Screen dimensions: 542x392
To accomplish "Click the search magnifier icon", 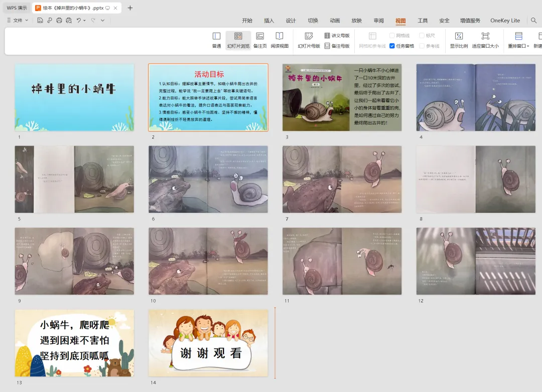I will 533,21.
